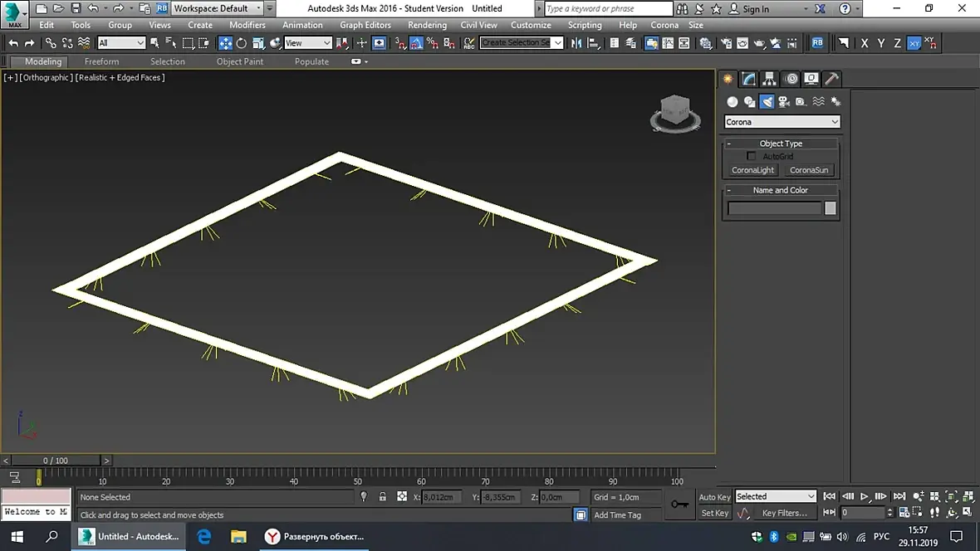Select the Select and Rotate tool
Screen dimensions: 980x551
pyautogui.click(x=242, y=43)
